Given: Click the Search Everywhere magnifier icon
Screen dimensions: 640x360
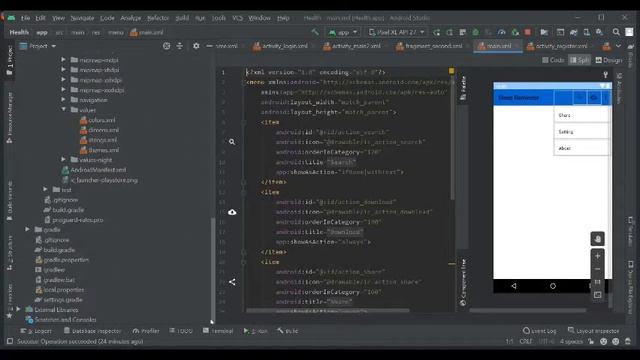Looking at the screenshot, I should pyautogui.click(x=616, y=32).
